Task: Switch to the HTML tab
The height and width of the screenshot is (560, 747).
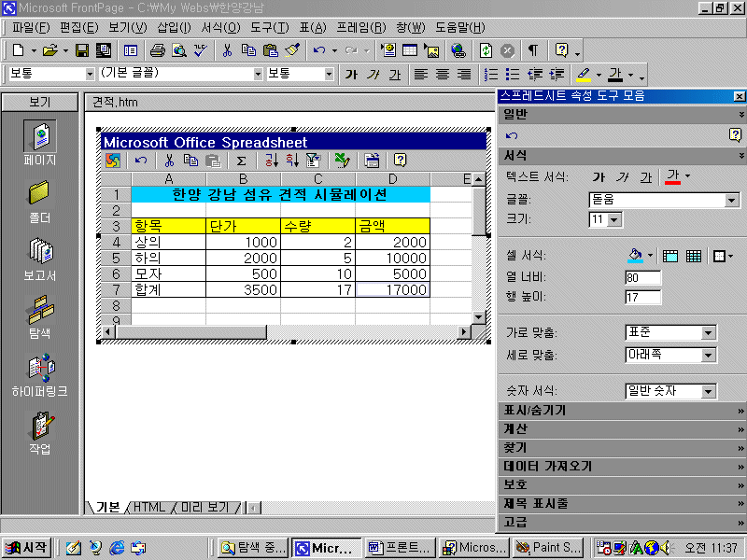Action: point(148,507)
